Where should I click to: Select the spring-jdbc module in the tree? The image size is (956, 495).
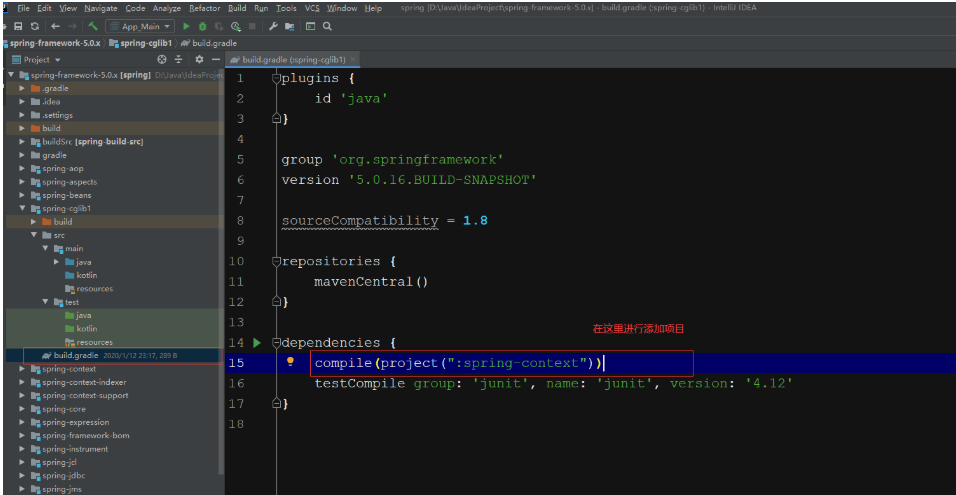[x=63, y=476]
